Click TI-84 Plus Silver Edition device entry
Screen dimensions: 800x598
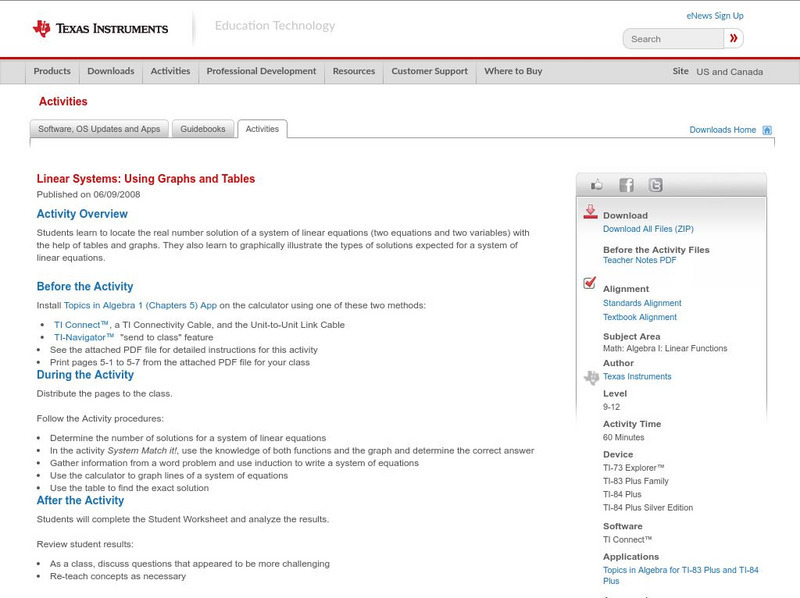pos(648,508)
